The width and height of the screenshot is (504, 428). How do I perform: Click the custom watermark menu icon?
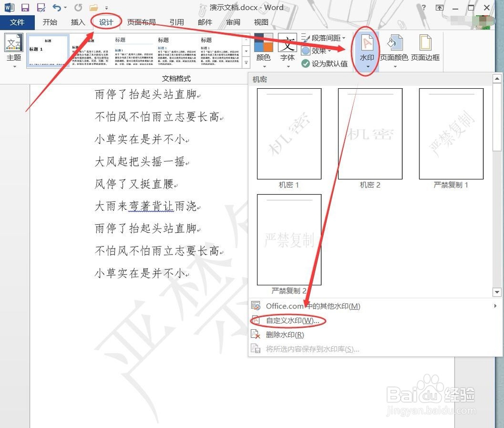coord(256,320)
